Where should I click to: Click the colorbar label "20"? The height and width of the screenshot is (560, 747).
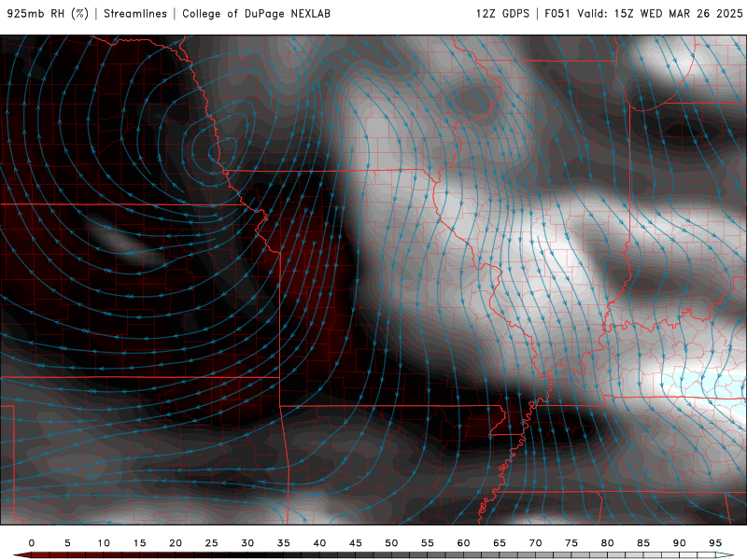176,543
